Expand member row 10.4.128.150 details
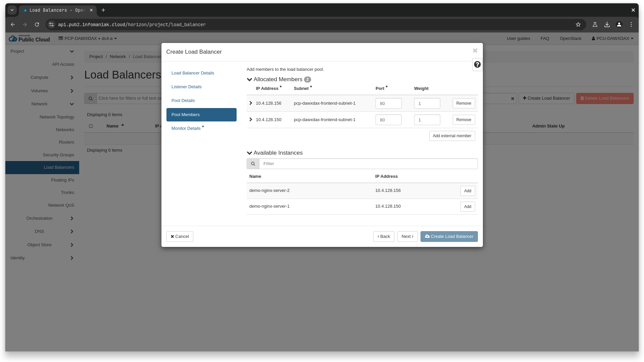Image resolution: width=644 pixels, height=362 pixels. [251, 119]
